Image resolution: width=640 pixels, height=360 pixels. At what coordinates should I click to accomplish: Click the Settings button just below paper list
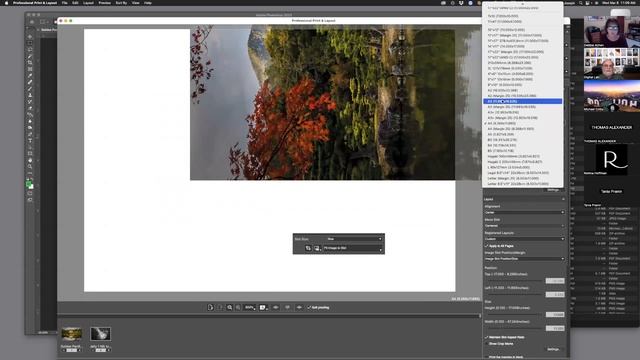point(553,190)
